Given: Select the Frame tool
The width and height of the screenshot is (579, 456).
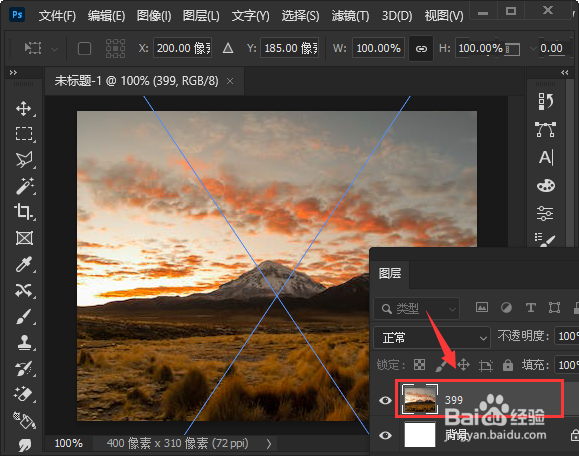Looking at the screenshot, I should click(x=24, y=238).
